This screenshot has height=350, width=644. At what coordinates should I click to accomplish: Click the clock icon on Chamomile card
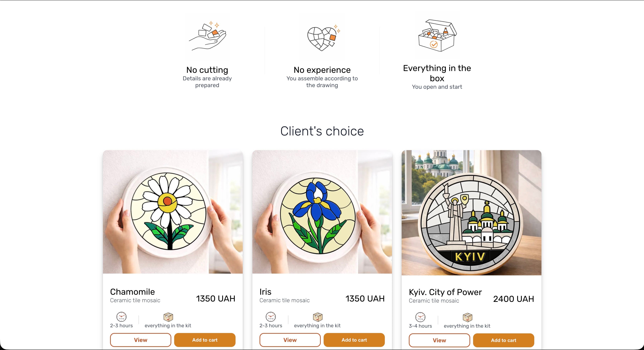(x=122, y=317)
